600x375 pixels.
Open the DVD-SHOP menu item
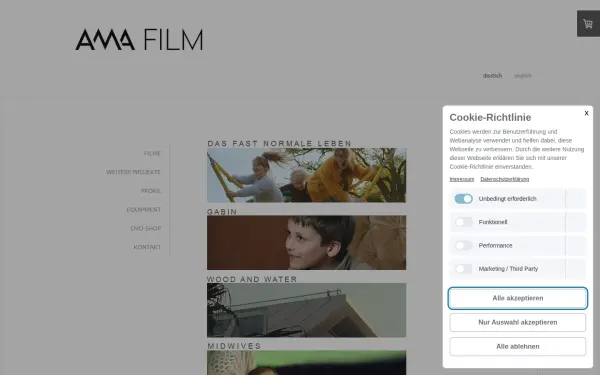[x=146, y=228]
